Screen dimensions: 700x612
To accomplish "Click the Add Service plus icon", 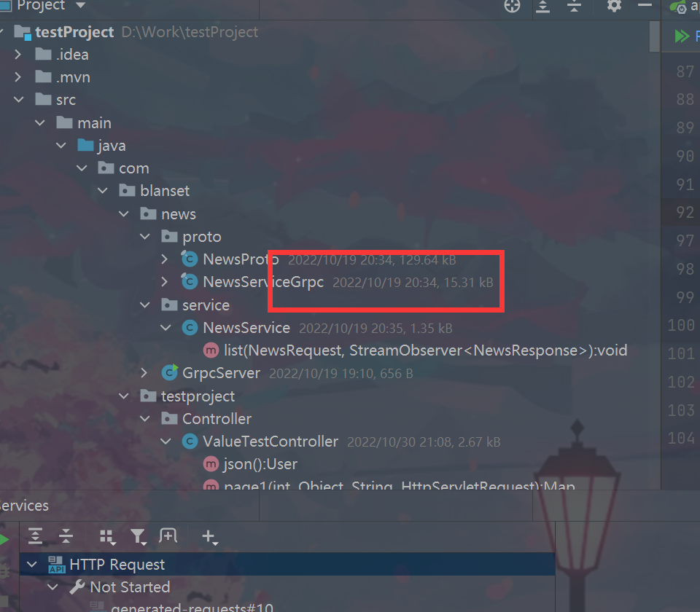I will pos(209,537).
